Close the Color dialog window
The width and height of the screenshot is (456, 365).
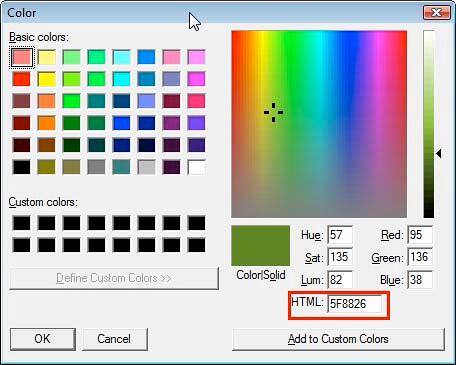click(x=436, y=13)
